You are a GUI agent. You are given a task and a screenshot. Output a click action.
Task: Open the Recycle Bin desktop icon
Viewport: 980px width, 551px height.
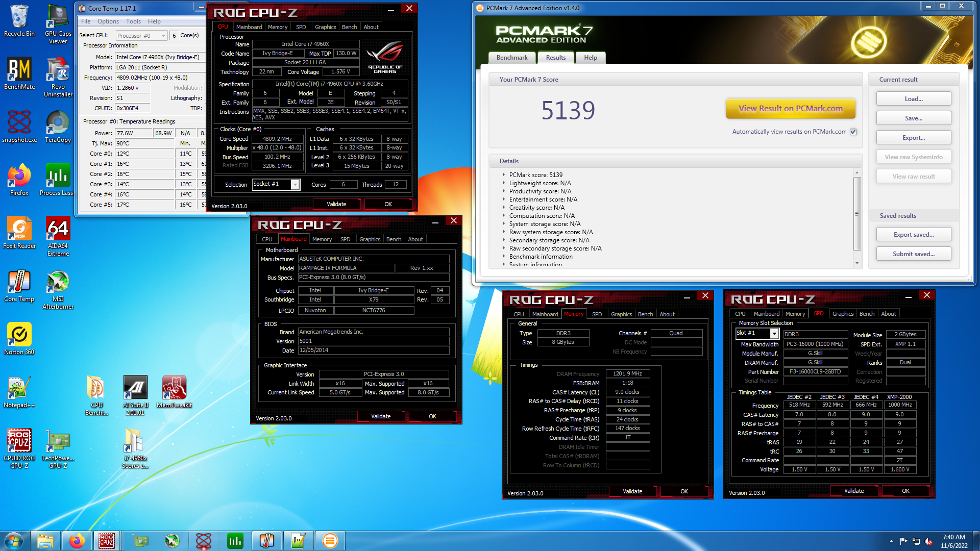[19, 20]
